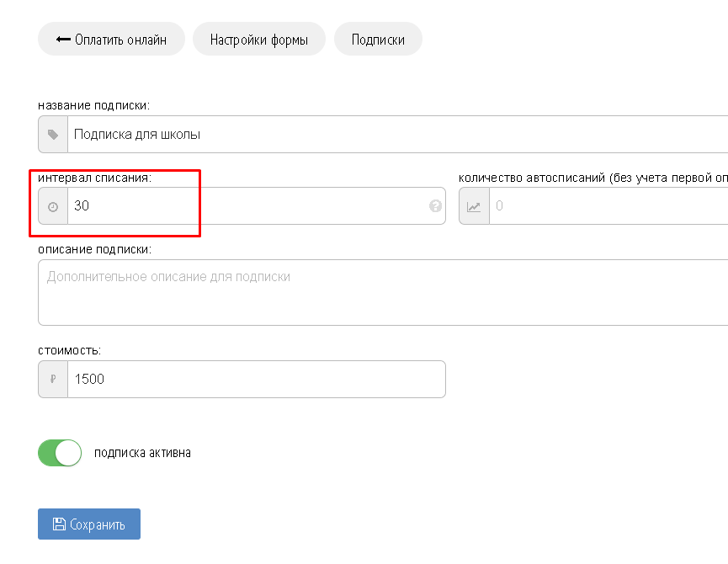728x564 pixels.
Task: Click the 'интервал списания:' label
Action: click(x=95, y=178)
